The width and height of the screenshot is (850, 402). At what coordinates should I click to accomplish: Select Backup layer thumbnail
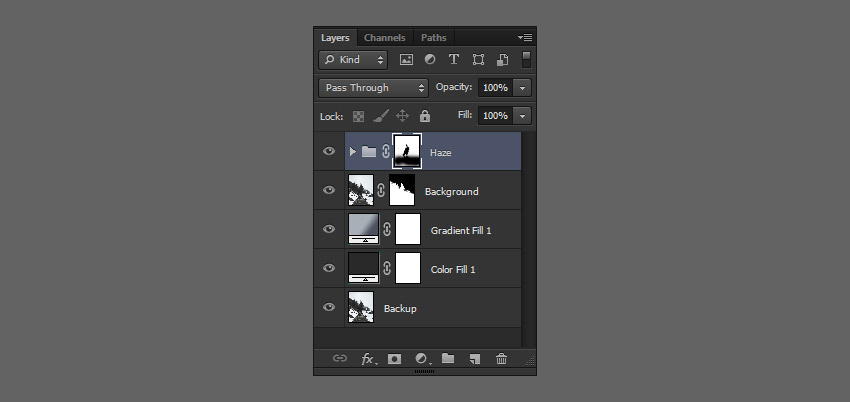pos(361,307)
